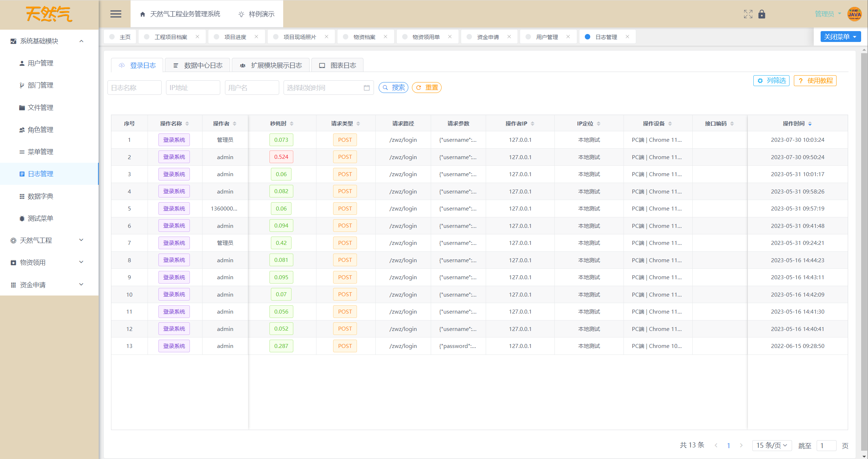Click the JAVA user avatar
Image resolution: width=868 pixels, height=459 pixels.
[x=854, y=14]
